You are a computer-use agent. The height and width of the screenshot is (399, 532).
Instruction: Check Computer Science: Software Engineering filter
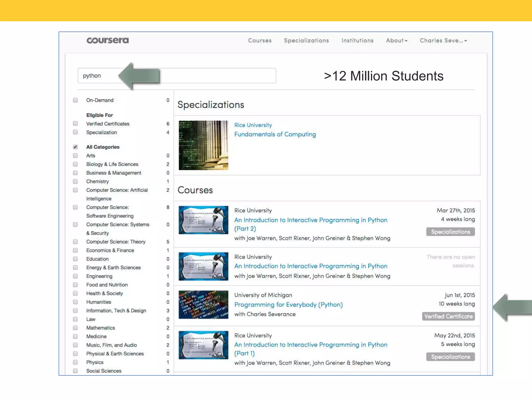coord(75,207)
